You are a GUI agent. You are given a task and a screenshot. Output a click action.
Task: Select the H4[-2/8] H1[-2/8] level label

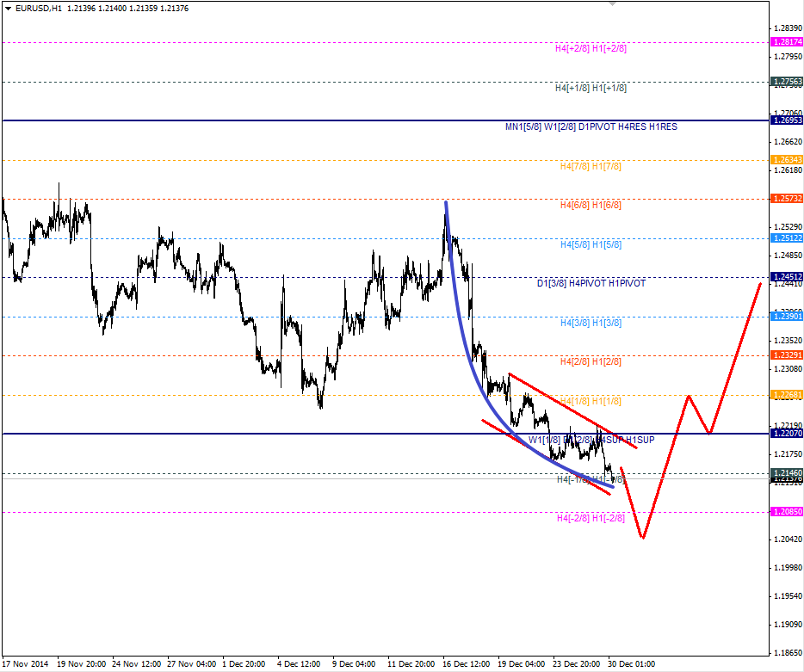[591, 518]
